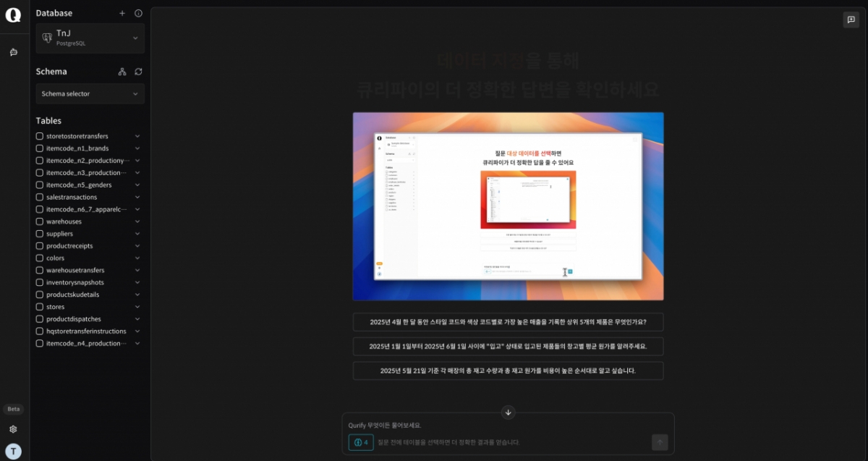
Task: Click the send arrow in the input bar
Action: (x=659, y=441)
